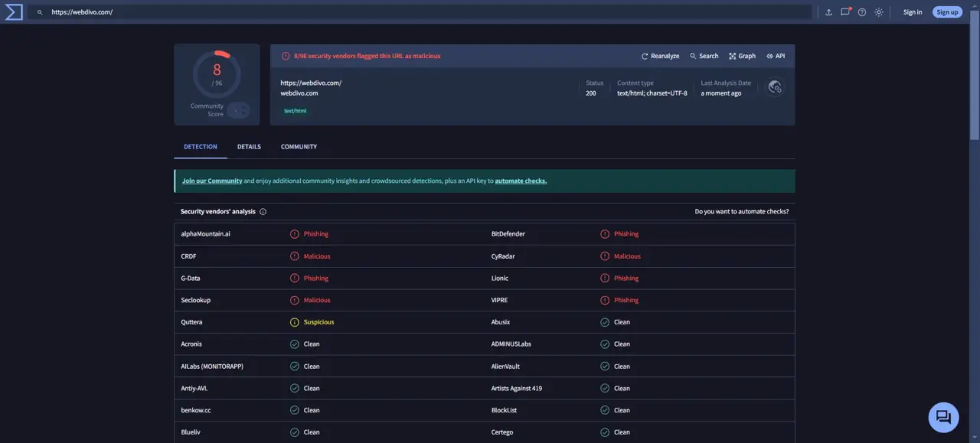This screenshot has height=443, width=980.
Task: Open Search from the report toolbar
Action: [703, 55]
